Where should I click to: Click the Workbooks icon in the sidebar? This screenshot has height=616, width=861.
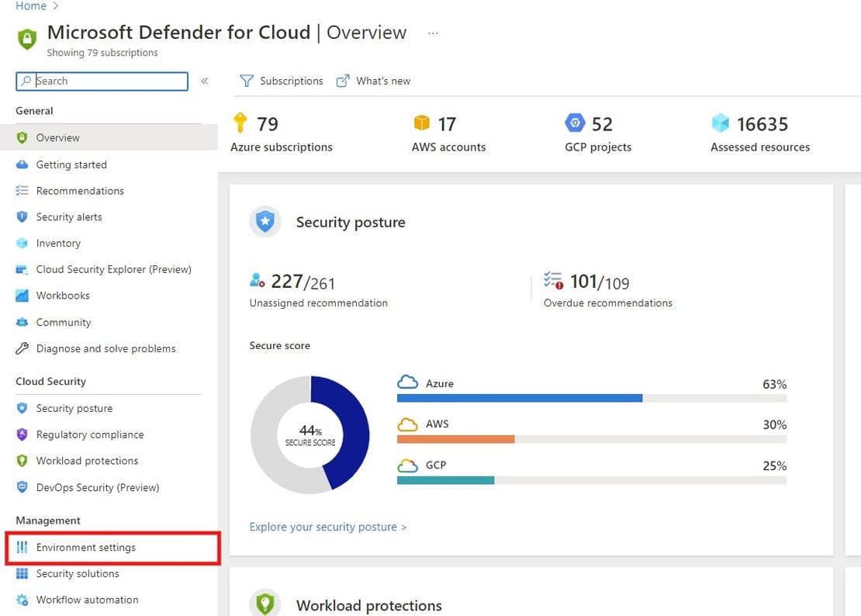(x=23, y=296)
